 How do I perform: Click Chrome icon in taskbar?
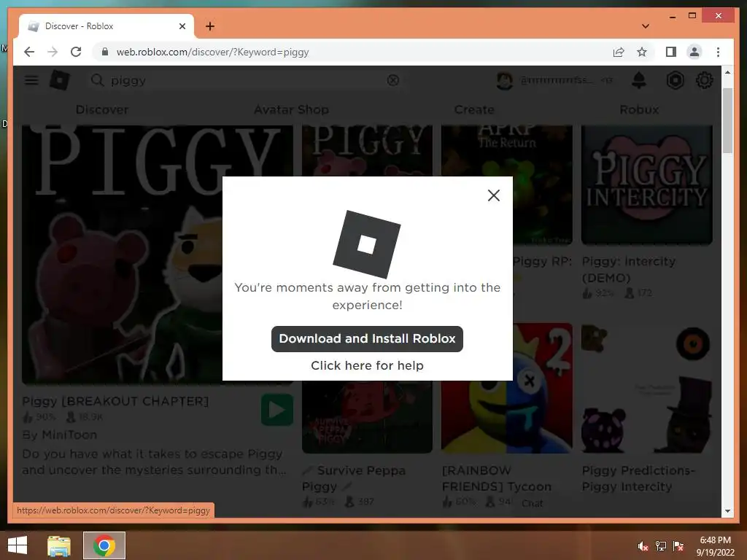[x=104, y=545]
